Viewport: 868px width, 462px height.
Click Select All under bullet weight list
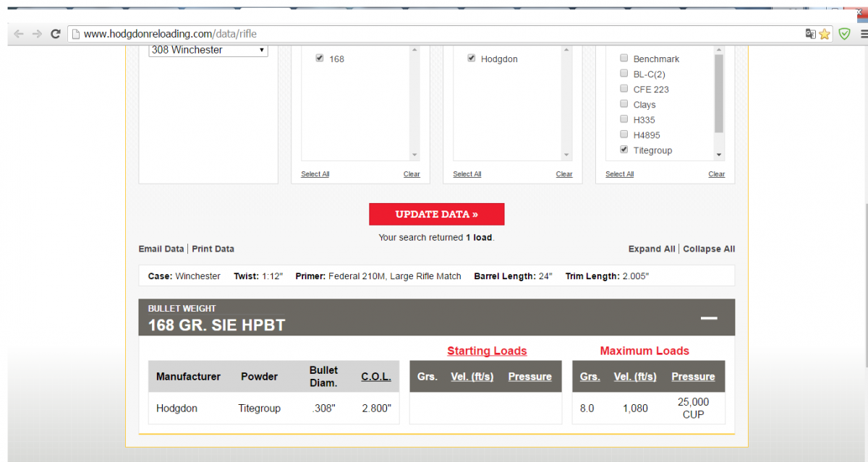pos(315,174)
